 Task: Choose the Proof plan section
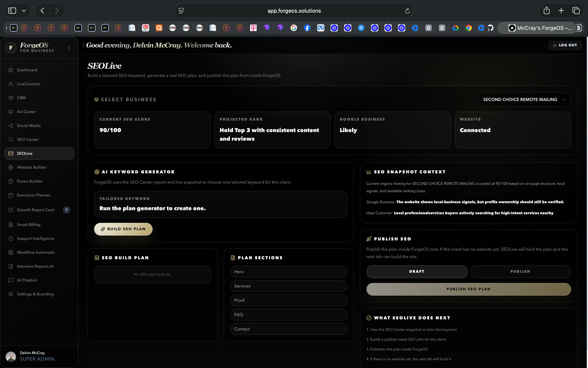coord(288,300)
